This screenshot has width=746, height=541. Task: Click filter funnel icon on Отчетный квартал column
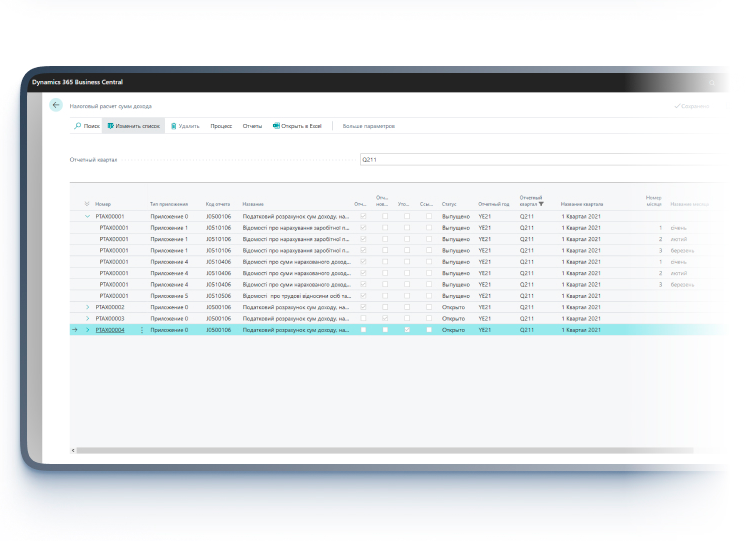pyautogui.click(x=541, y=204)
